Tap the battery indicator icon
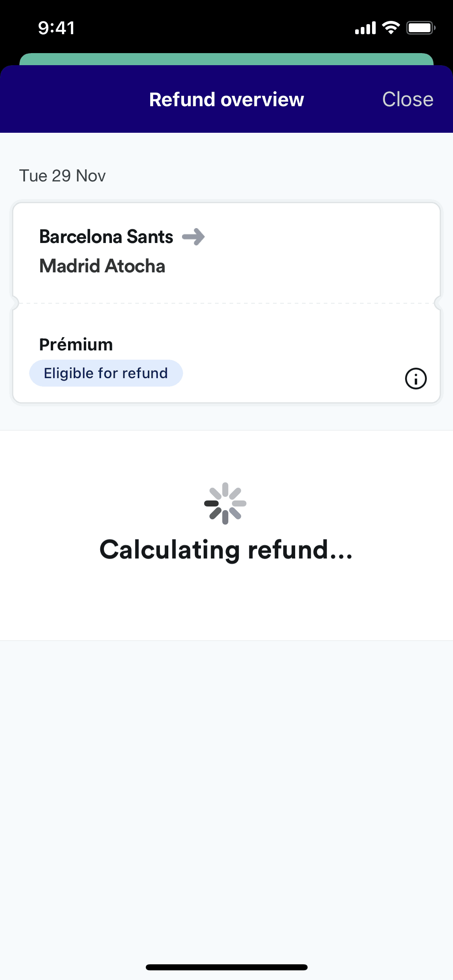The width and height of the screenshot is (453, 980). [420, 28]
